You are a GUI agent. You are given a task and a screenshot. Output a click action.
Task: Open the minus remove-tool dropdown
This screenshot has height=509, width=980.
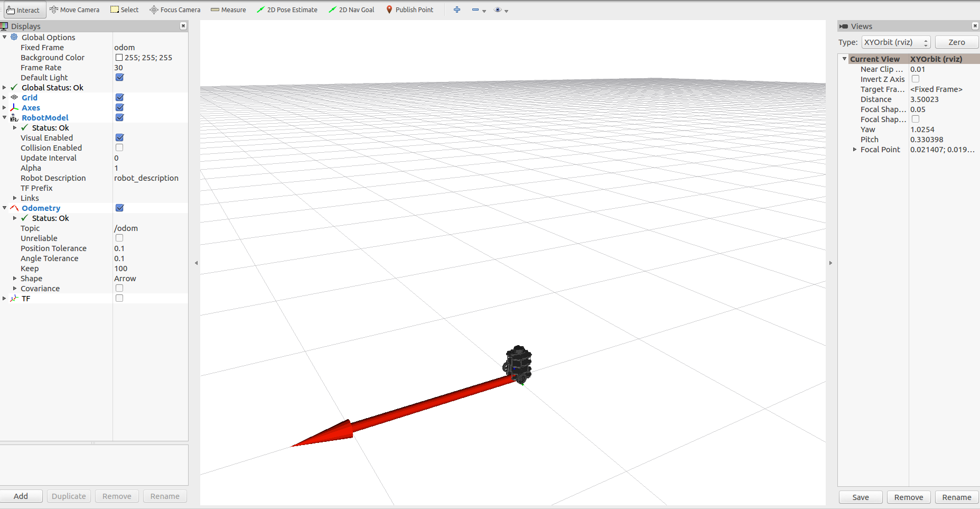(479, 10)
